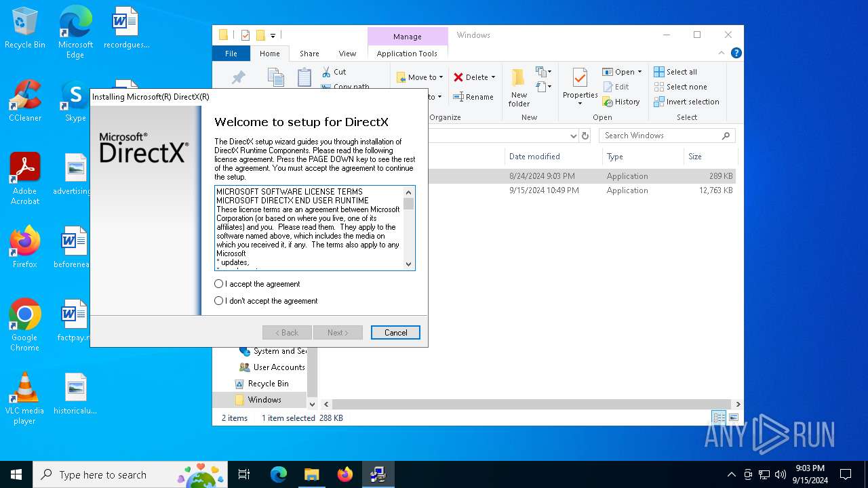
Task: Open the VLC media player desktop icon
Action: point(25,399)
